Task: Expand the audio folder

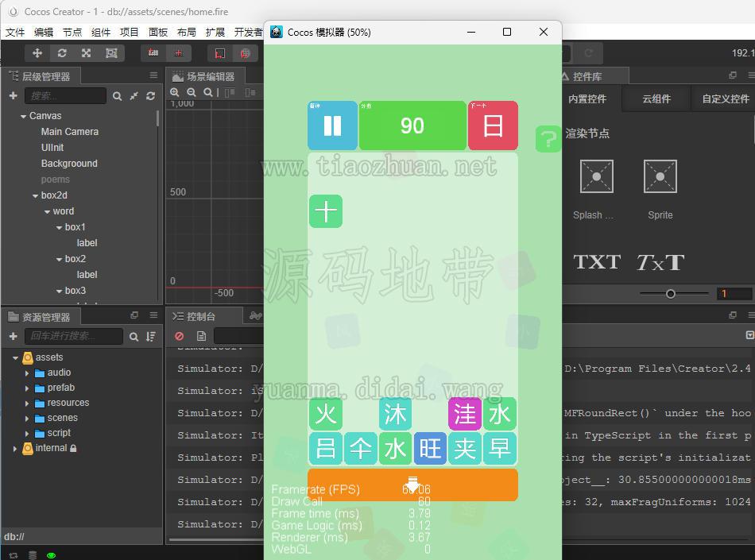Action: [x=27, y=373]
